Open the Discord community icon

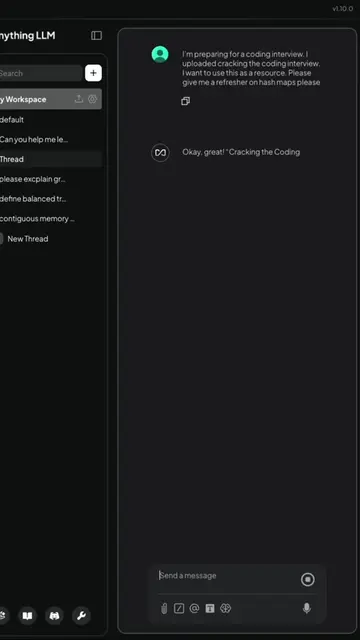click(x=54, y=616)
